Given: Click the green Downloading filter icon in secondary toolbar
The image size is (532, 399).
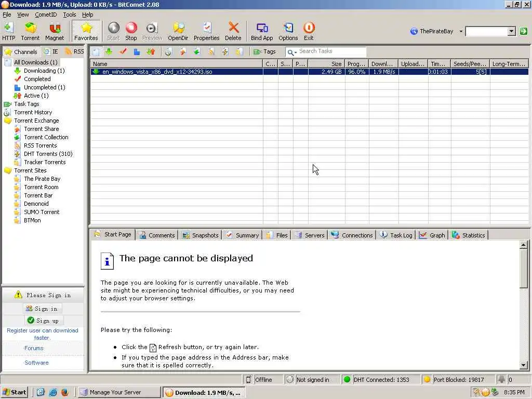Looking at the screenshot, I should pos(109,51).
